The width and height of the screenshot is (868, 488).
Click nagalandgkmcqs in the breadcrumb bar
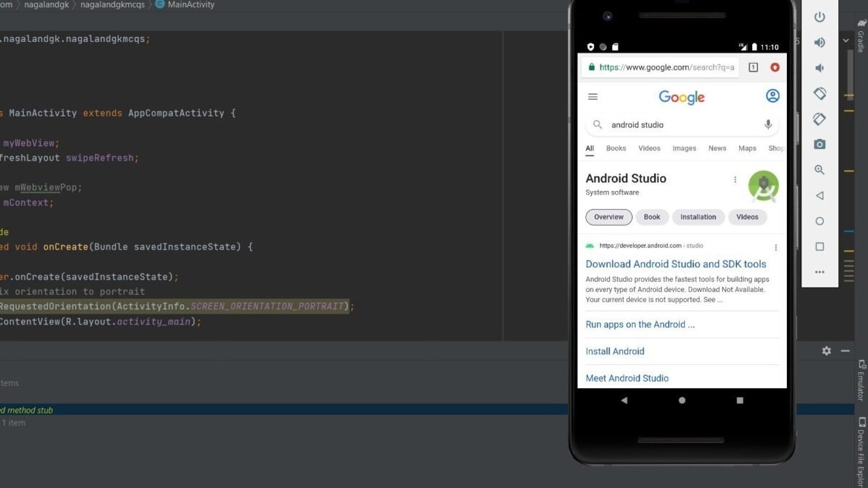pos(114,4)
